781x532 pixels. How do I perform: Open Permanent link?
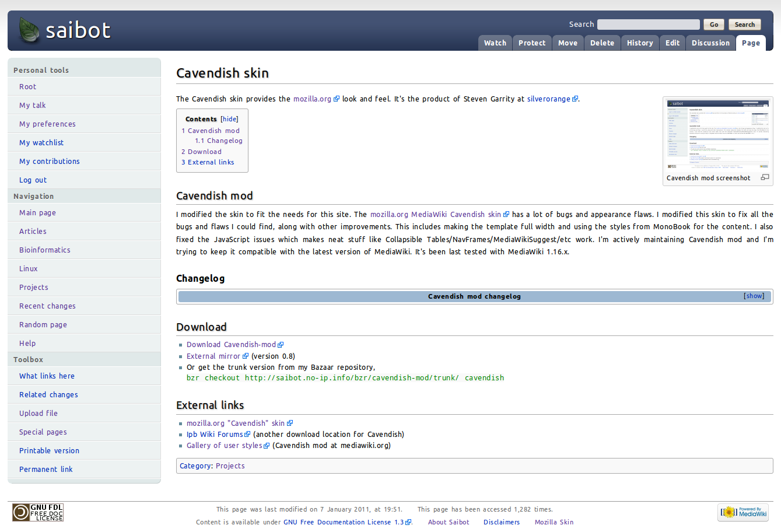pyautogui.click(x=46, y=470)
